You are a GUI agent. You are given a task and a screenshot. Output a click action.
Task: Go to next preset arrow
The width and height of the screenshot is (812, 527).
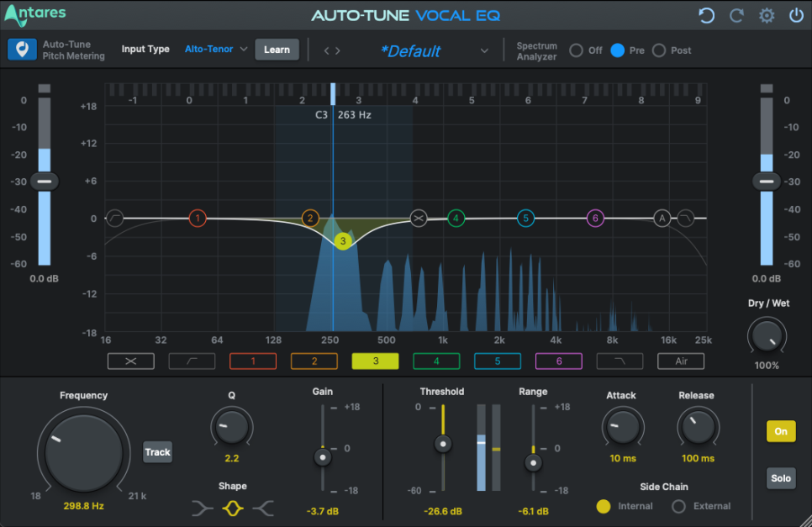tap(338, 50)
